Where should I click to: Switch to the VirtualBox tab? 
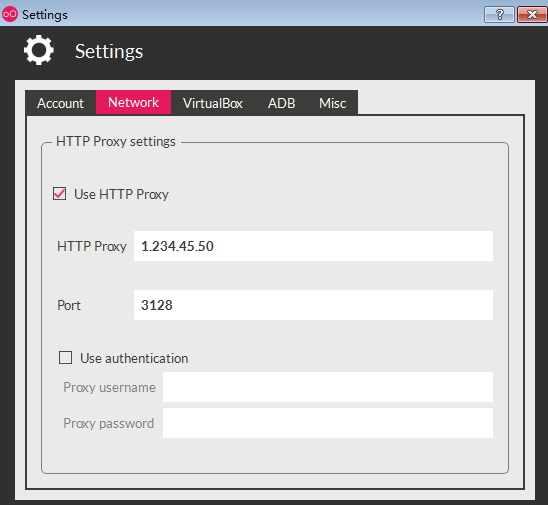(212, 103)
